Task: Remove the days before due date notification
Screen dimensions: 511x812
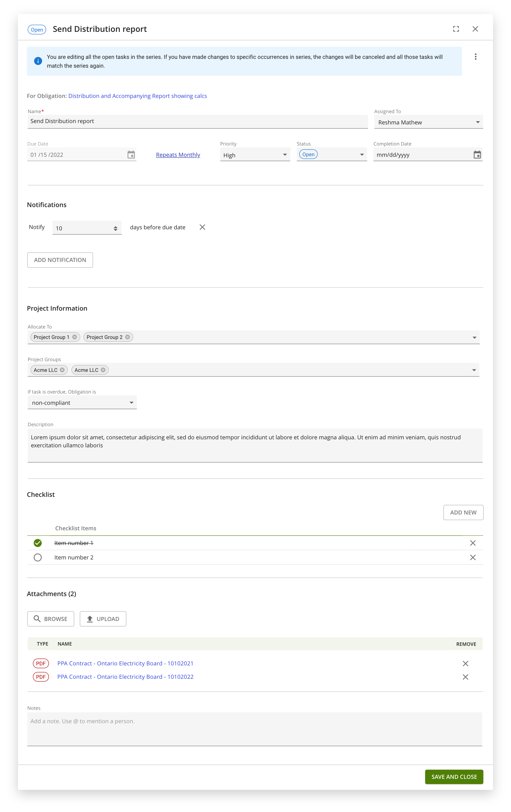Action: (202, 227)
